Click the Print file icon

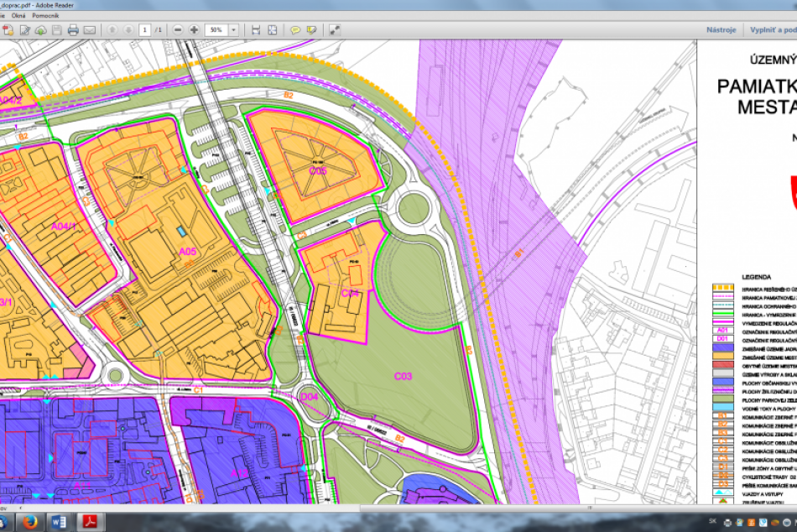coord(73,30)
